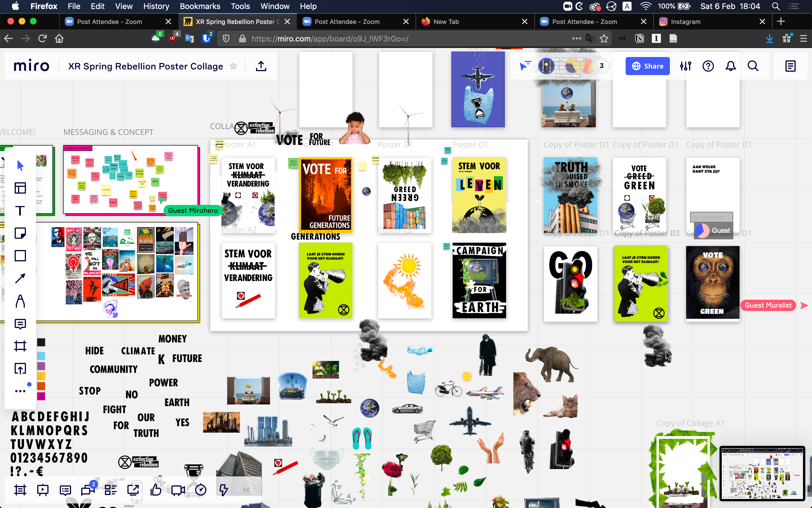Open Firefox downloads arrow
Screen dimensions: 812x508
(770, 39)
